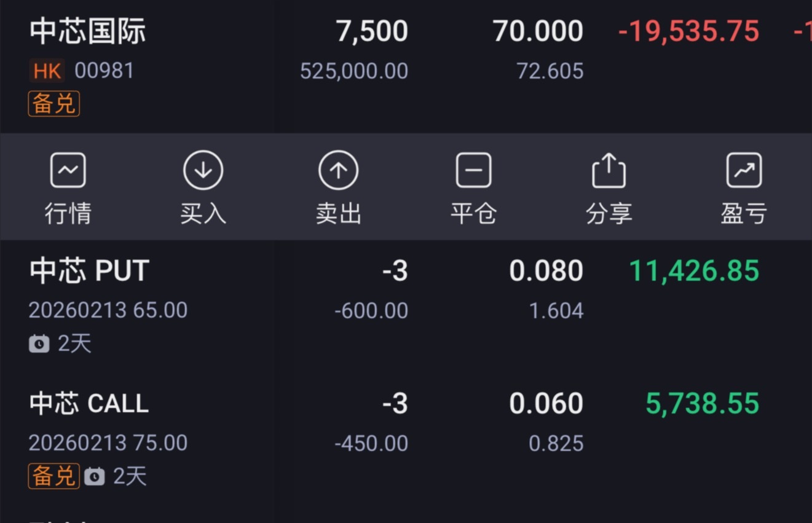
Task: Tap the countdown clock icon beside 中芯 PUT
Action: pyautogui.click(x=38, y=343)
